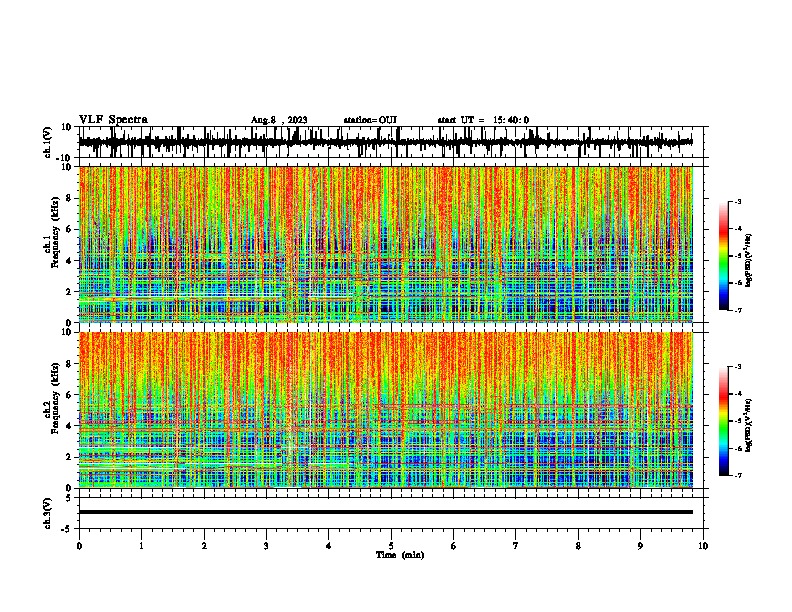This screenshot has width=792, height=612.
Task: Click the ch.2 spectrogram color scale bar
Action: (724, 421)
